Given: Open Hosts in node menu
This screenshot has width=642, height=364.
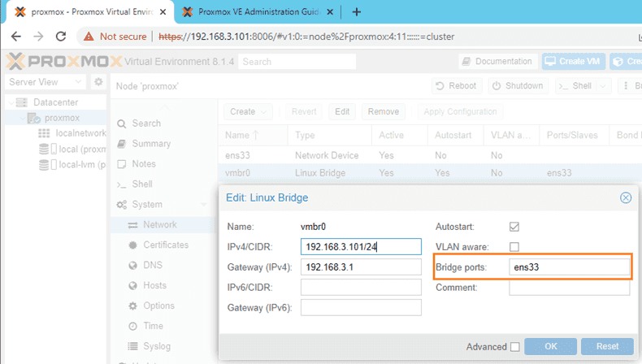Looking at the screenshot, I should pyautogui.click(x=163, y=285).
